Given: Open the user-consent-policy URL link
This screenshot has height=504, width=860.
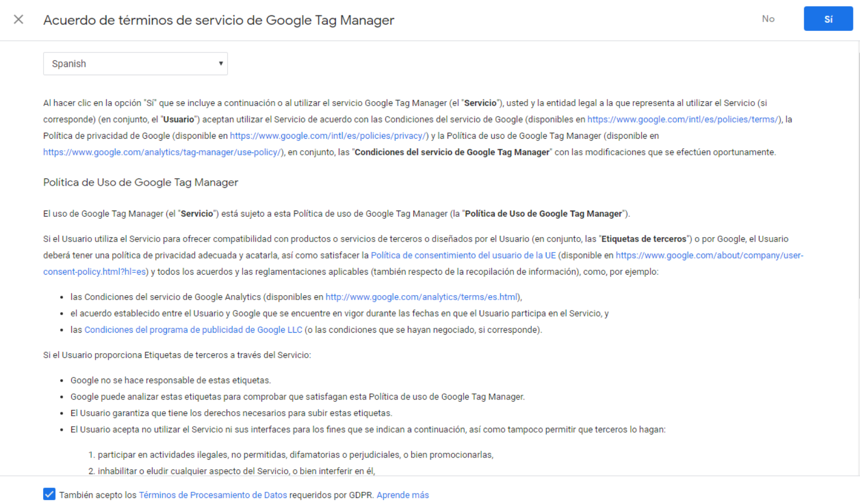Looking at the screenshot, I should pos(710,255).
